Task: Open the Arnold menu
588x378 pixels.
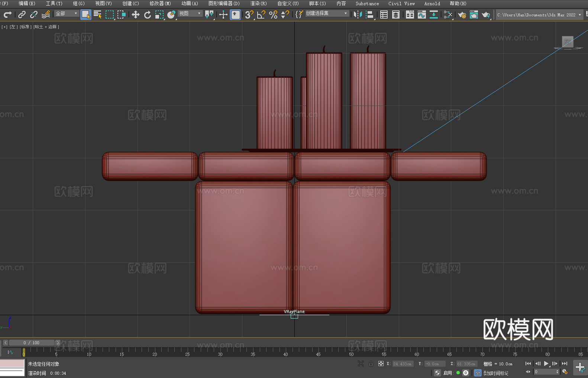Action: pyautogui.click(x=432, y=3)
